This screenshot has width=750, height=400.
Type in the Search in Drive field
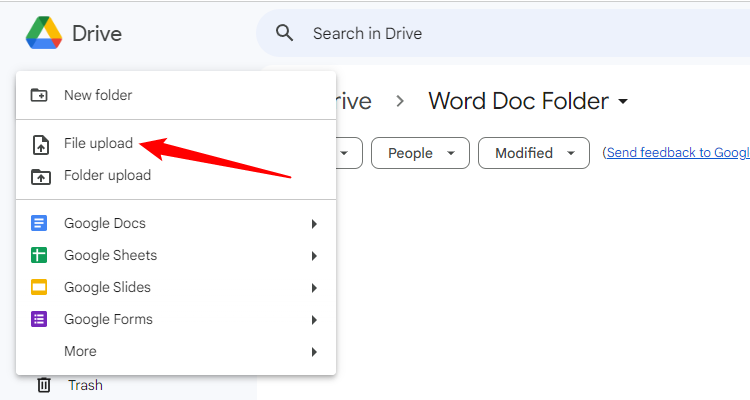pos(500,33)
